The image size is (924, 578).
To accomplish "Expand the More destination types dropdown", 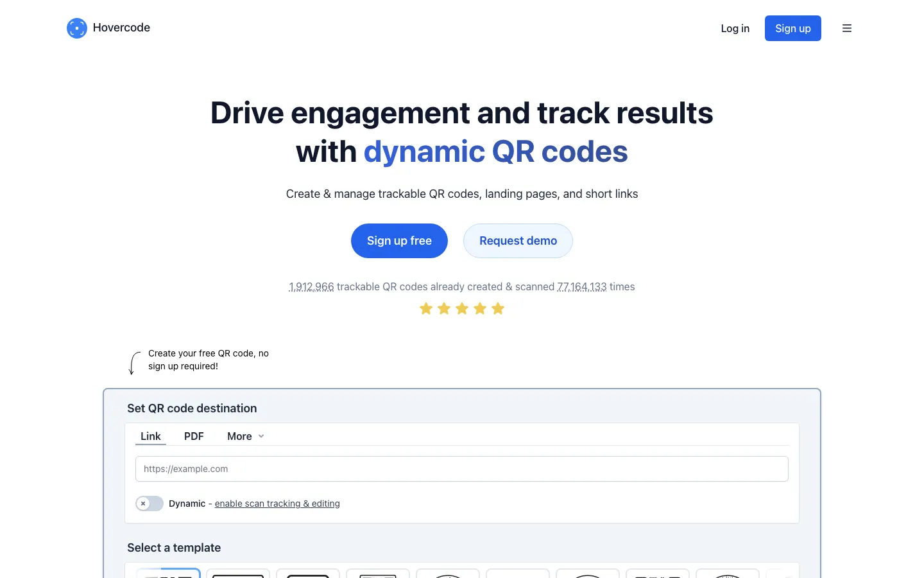I will pyautogui.click(x=245, y=436).
